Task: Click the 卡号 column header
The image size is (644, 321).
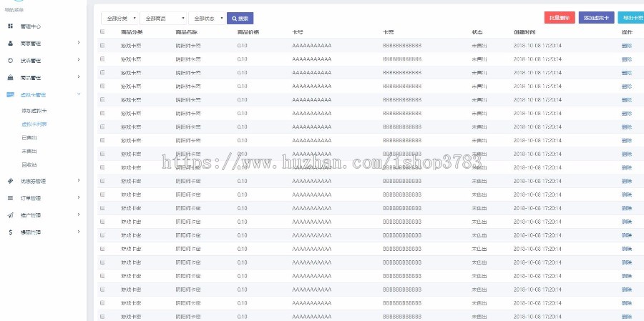Action: [x=298, y=32]
